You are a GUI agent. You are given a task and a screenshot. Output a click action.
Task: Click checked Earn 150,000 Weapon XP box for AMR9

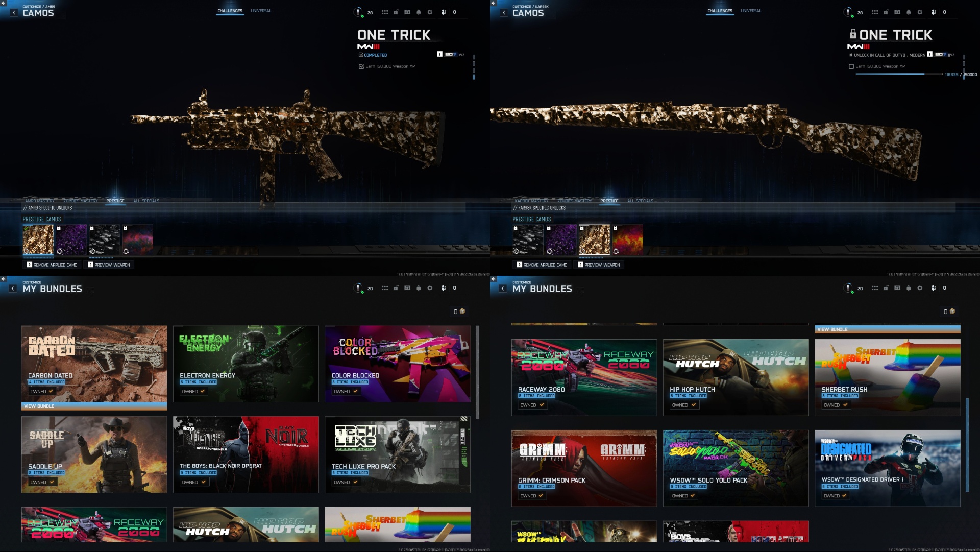(361, 66)
